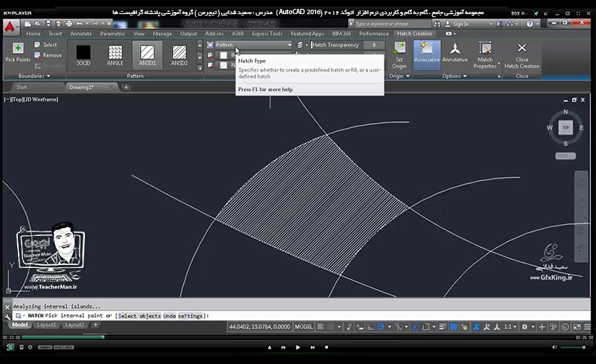Expand the hatch pattern gallery list
This screenshot has height=364, width=596.
pos(200,68)
